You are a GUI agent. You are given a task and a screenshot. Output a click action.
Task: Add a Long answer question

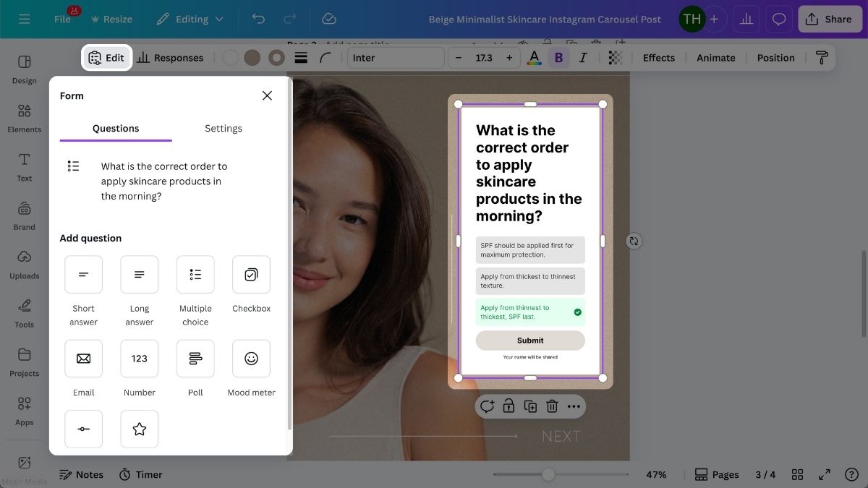(x=140, y=275)
